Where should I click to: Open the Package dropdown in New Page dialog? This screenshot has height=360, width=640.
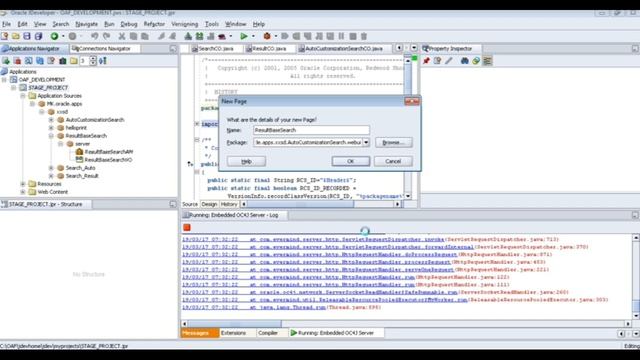[366, 142]
